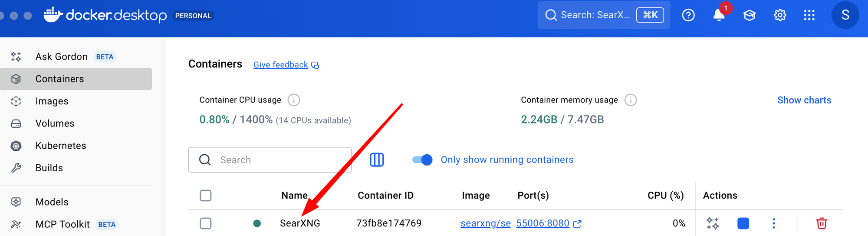Image resolution: width=868 pixels, height=236 pixels.
Task: Click the CPU usage info icon
Action: pyautogui.click(x=294, y=100)
